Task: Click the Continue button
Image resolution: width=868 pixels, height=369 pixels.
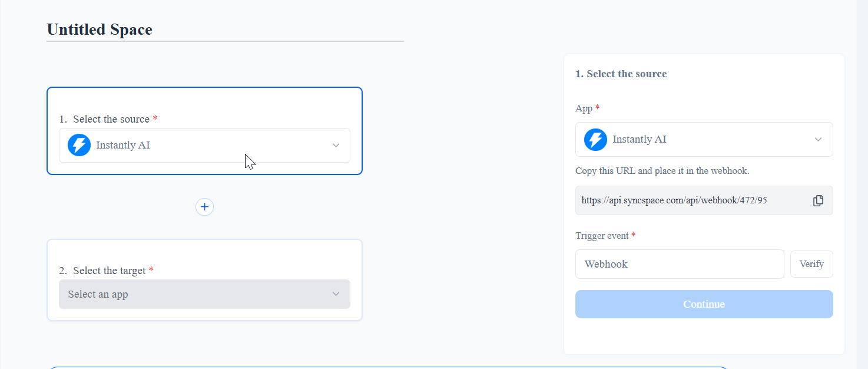Action: click(704, 304)
